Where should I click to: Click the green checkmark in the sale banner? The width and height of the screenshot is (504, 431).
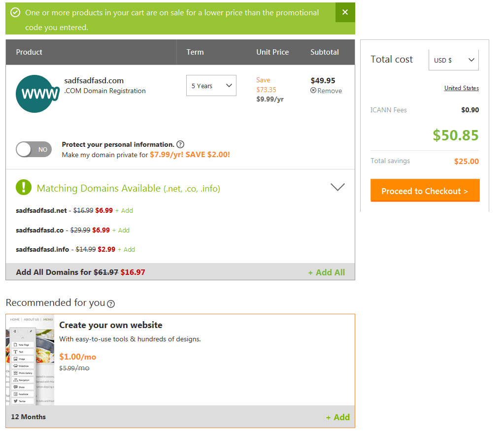pos(14,12)
